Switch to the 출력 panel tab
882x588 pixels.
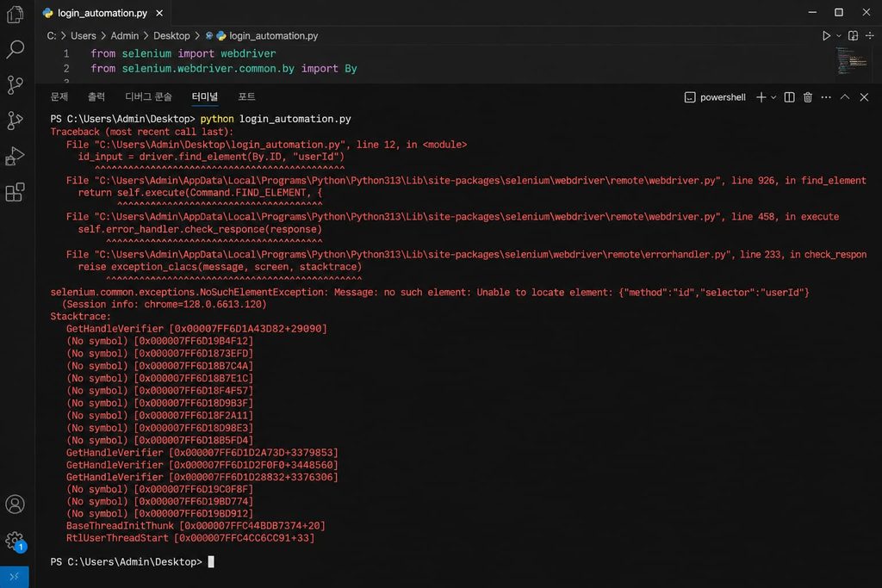point(96,96)
